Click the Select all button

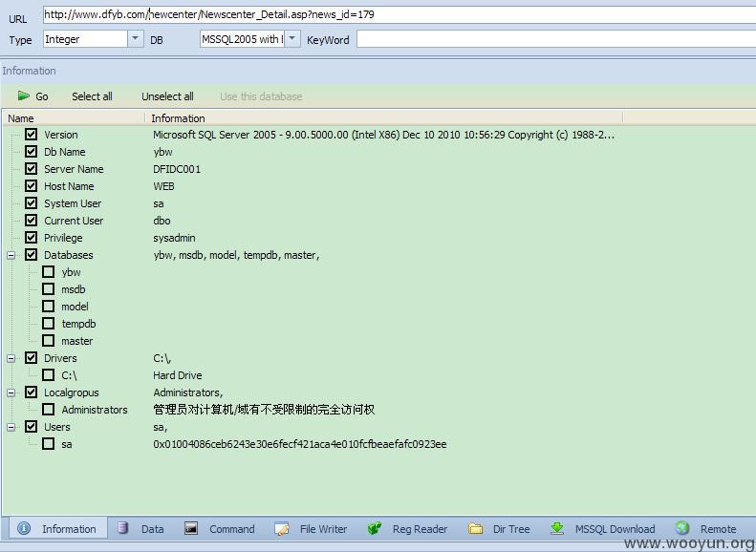(x=92, y=96)
